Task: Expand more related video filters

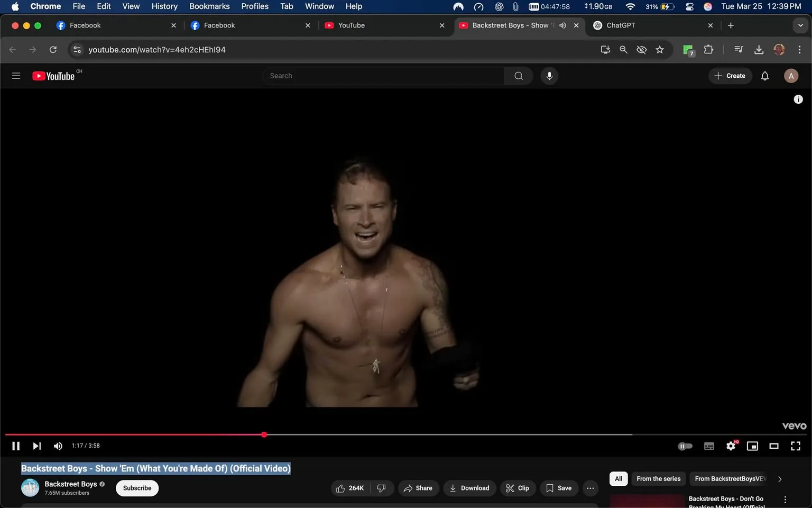Action: tap(780, 478)
